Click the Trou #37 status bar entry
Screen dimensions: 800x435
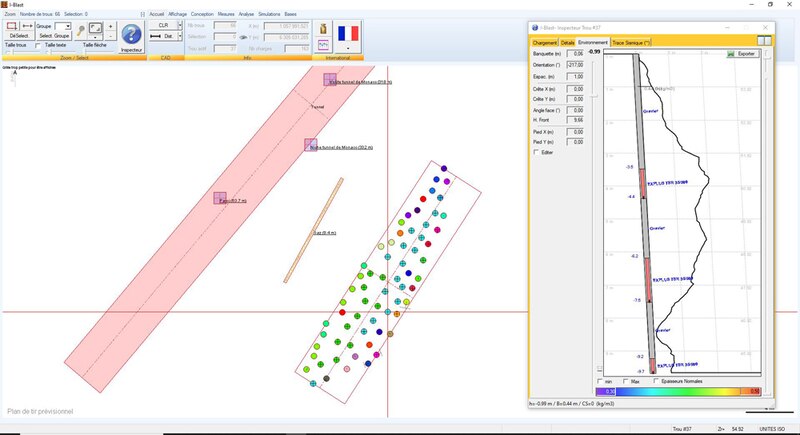pos(680,429)
